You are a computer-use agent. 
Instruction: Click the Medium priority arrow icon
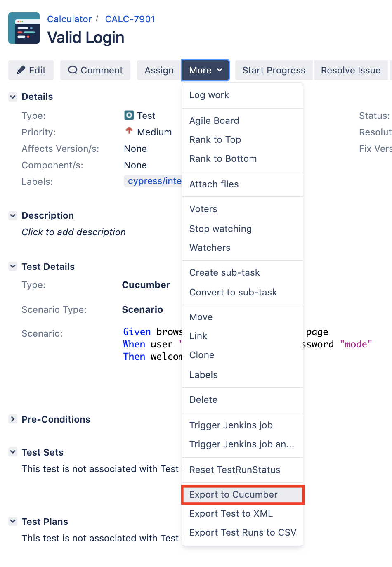[129, 131]
